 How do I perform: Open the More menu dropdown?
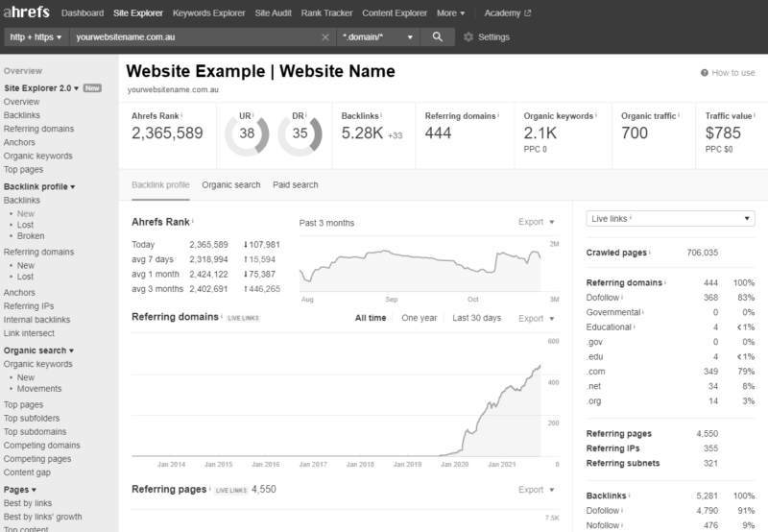click(450, 13)
